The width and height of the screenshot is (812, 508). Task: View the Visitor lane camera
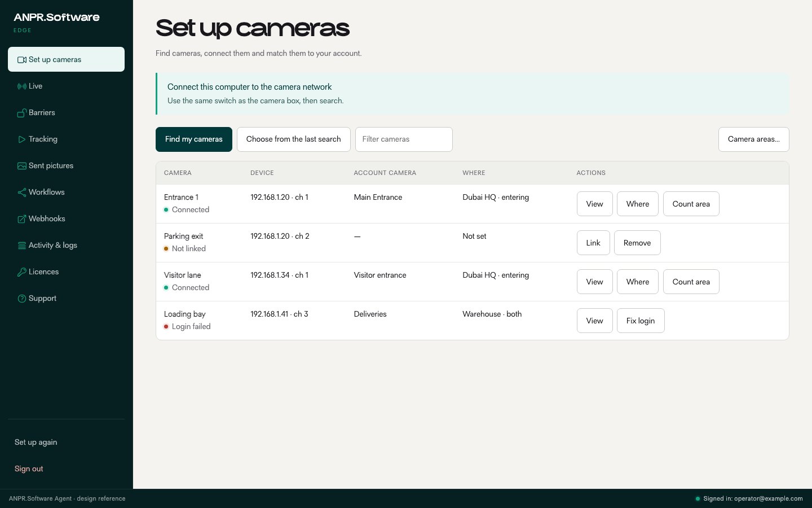[x=595, y=282]
